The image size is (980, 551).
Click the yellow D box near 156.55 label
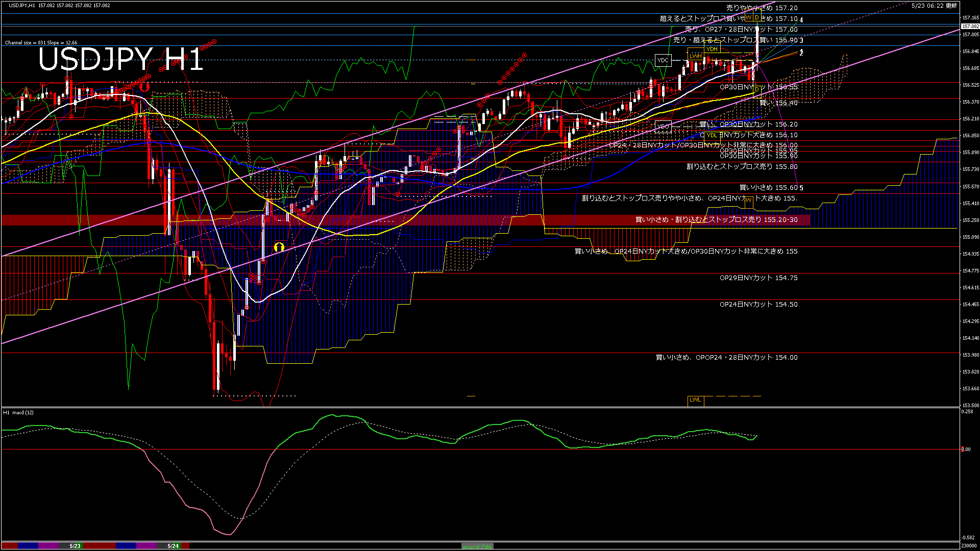756,90
